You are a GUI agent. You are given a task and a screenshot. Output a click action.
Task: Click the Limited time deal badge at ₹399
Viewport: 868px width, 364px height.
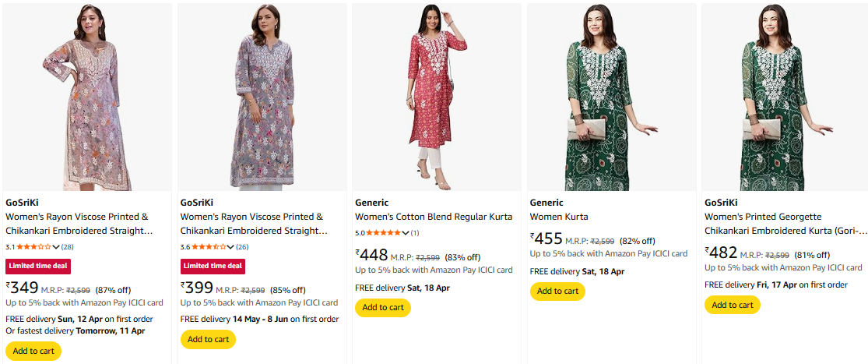pyautogui.click(x=213, y=266)
